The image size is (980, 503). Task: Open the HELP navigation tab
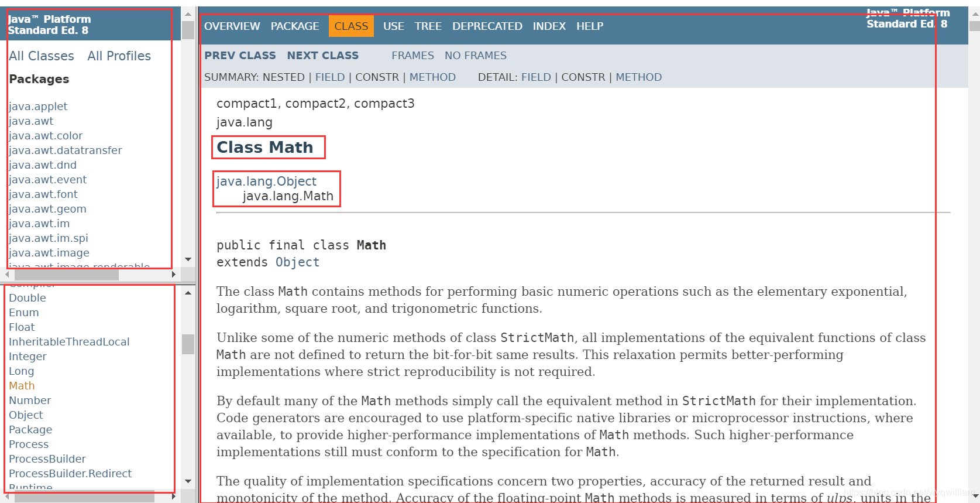click(590, 26)
